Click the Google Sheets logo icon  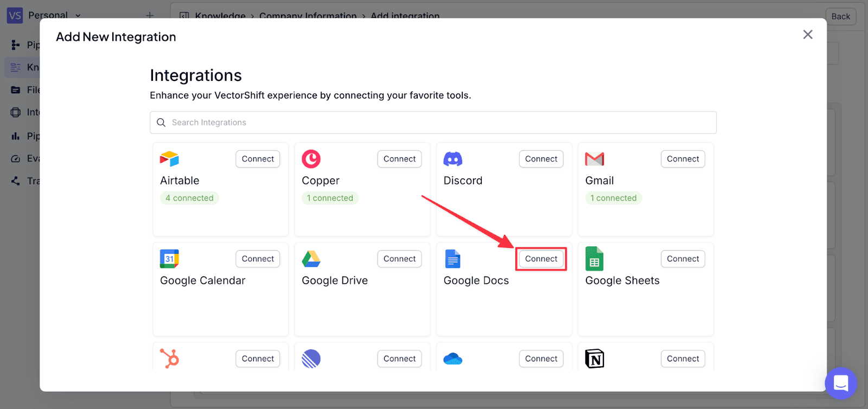click(595, 259)
